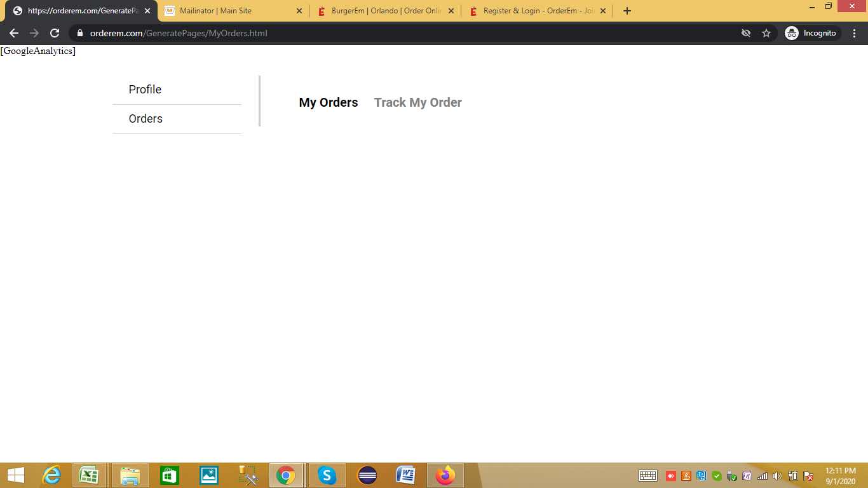View site info via the padlock icon

tap(80, 33)
